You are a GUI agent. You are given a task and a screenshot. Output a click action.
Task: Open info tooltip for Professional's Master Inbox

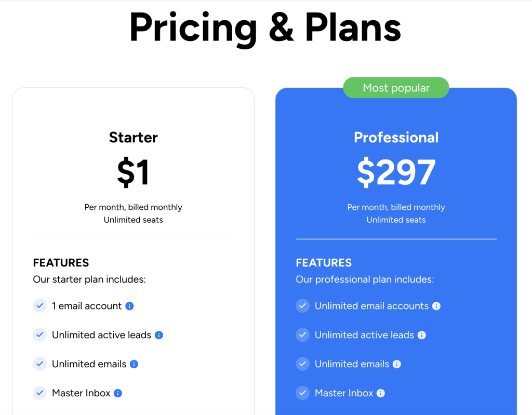click(381, 393)
